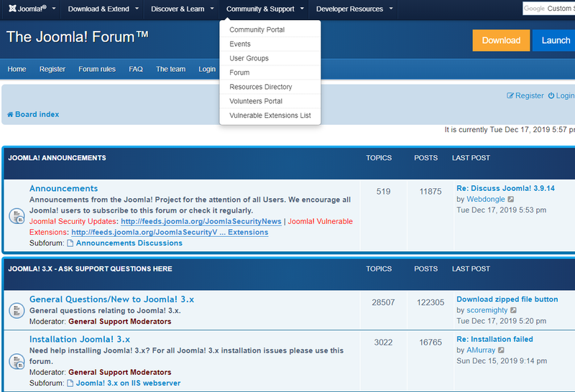
Task: Click the Joomla! 3.x on IIS subforum page icon
Action: [x=70, y=383]
